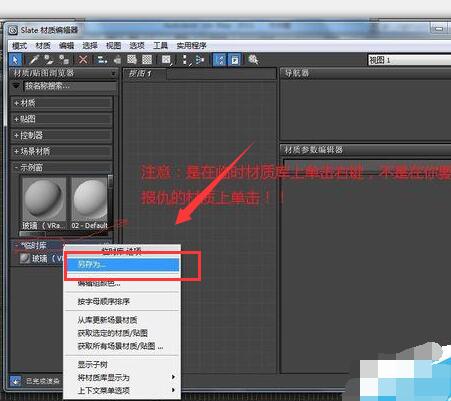
Task: Open the 视图 menu in the menu bar
Action: (113, 46)
